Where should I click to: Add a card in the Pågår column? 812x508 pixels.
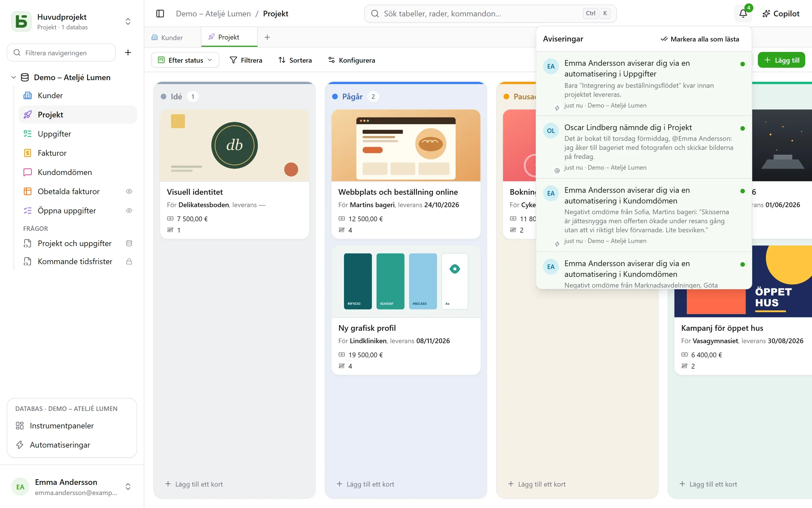(365, 484)
